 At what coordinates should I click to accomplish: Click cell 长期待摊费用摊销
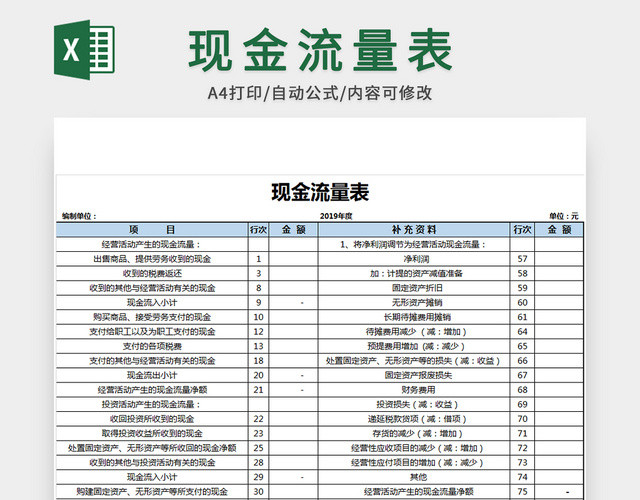click(x=414, y=317)
